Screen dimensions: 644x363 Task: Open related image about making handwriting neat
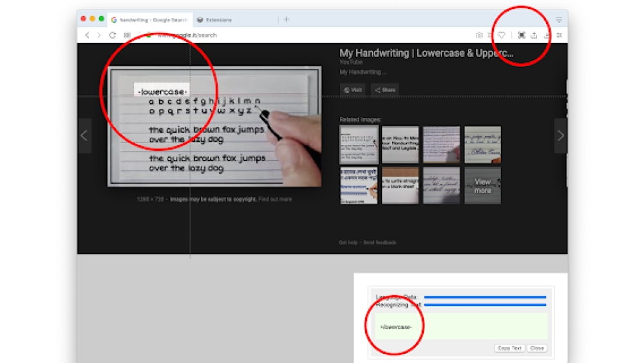400,144
